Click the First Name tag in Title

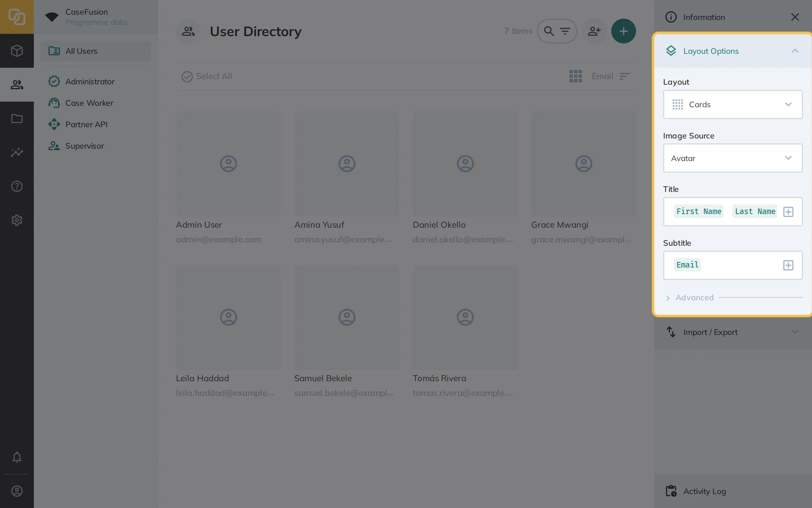click(x=699, y=211)
